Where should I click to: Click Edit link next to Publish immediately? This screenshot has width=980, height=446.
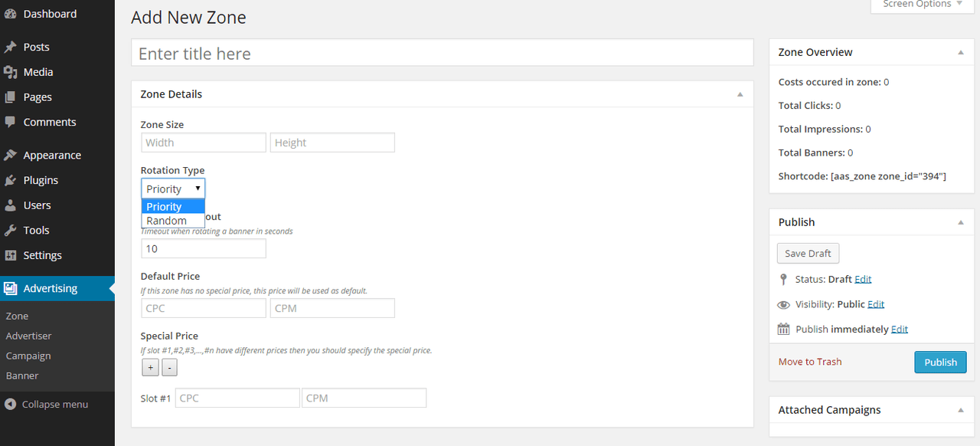click(900, 329)
